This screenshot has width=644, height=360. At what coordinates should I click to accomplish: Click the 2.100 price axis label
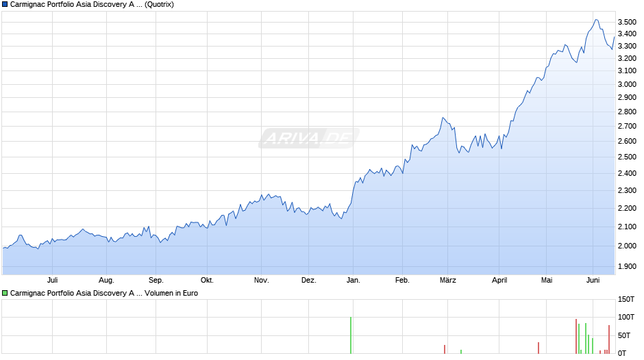(627, 227)
